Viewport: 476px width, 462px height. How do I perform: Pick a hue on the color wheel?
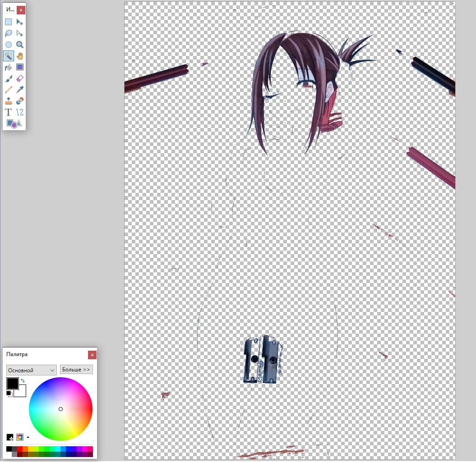click(x=61, y=409)
